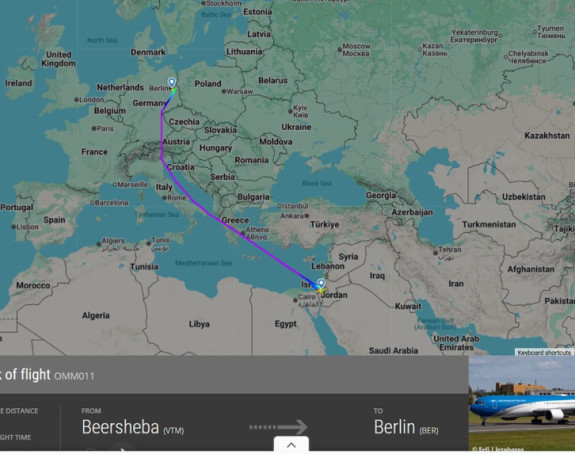This screenshot has width=575, height=454.
Task: Click the Warsaw city dot
Action: [224, 91]
